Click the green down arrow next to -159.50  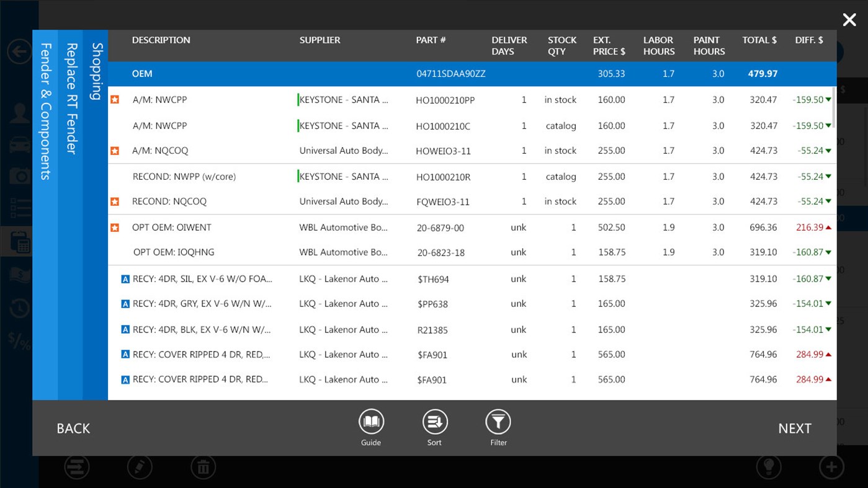829,100
